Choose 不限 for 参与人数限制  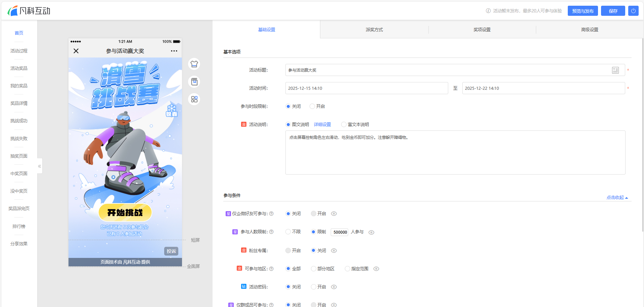[288, 232]
